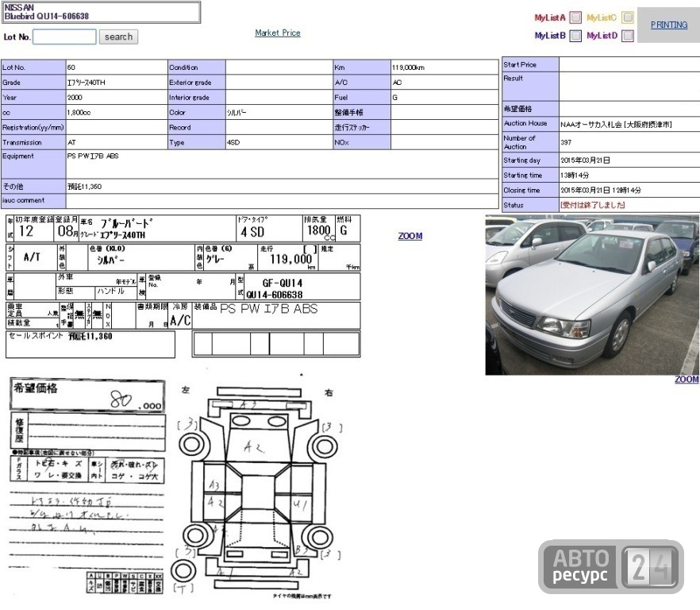The width and height of the screenshot is (700, 610).
Task: Click the PRINTING link
Action: tap(669, 25)
